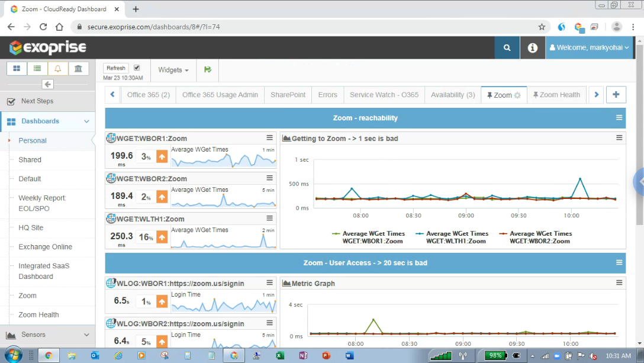Select the list view icon
This screenshot has height=363, width=644.
pos(37,68)
